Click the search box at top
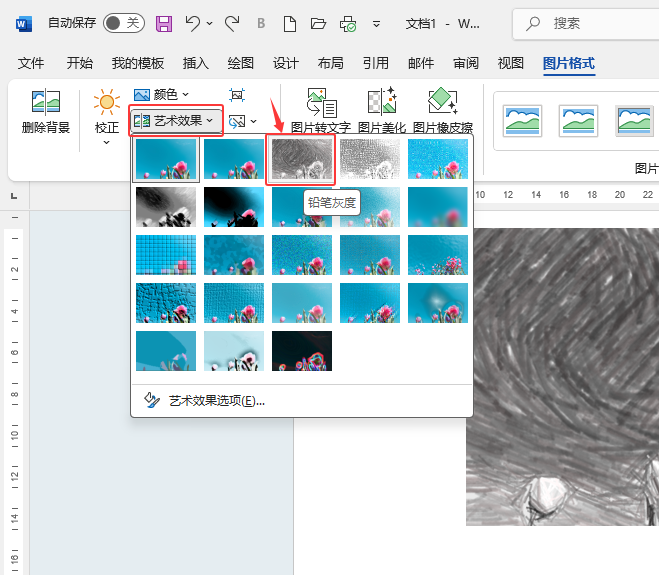This screenshot has height=575, width=659. click(586, 24)
